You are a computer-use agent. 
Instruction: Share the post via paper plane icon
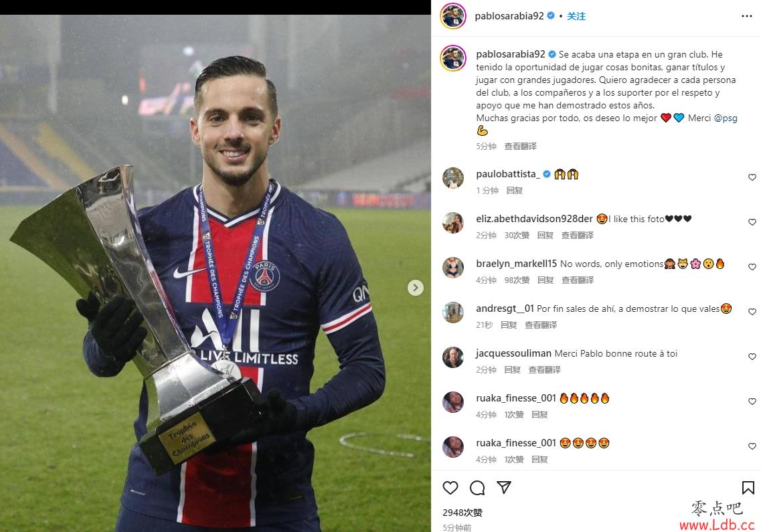[504, 487]
